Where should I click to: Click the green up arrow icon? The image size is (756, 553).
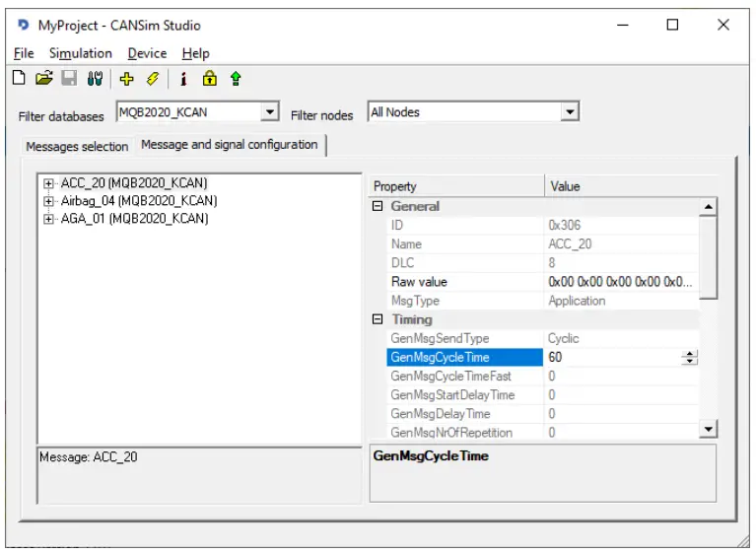click(236, 78)
